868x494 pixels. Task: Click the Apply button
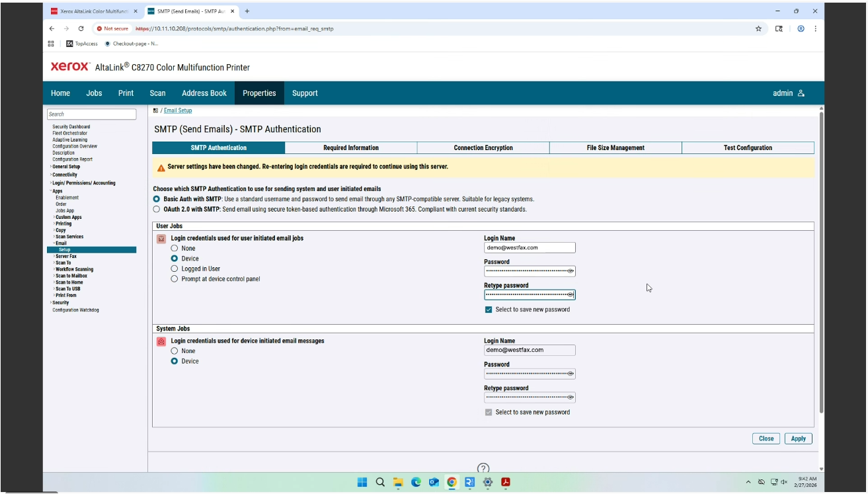click(x=798, y=438)
